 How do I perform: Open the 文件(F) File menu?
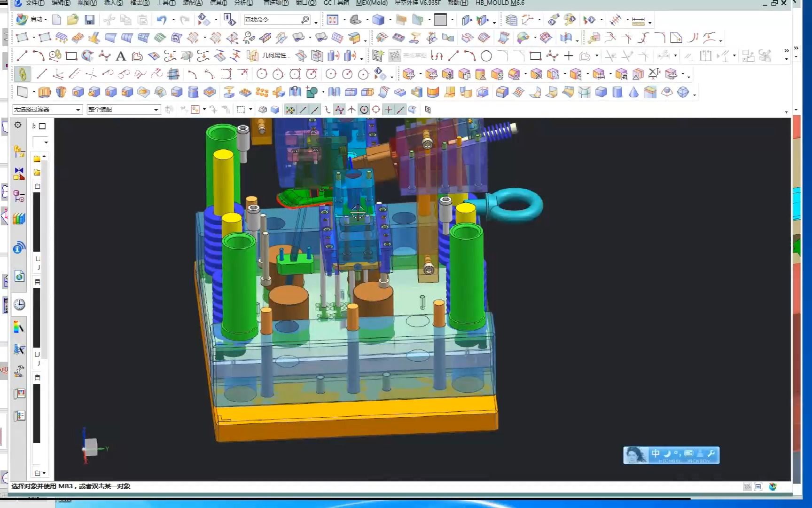pos(35,3)
